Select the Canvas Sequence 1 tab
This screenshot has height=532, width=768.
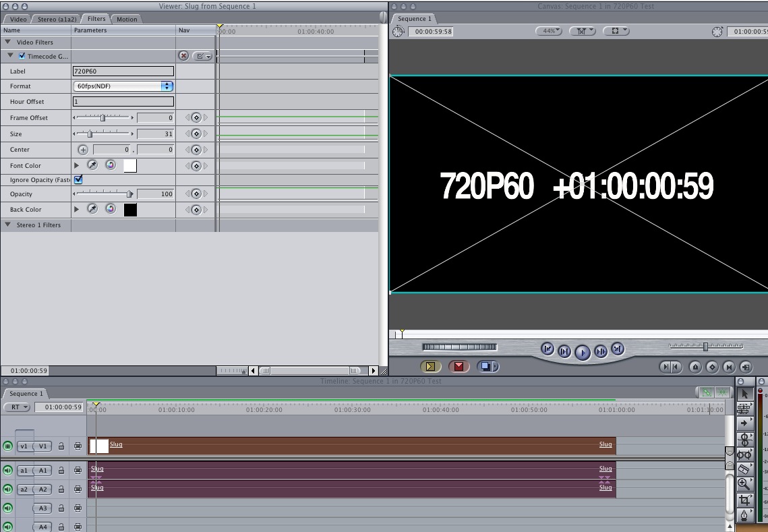click(x=415, y=19)
